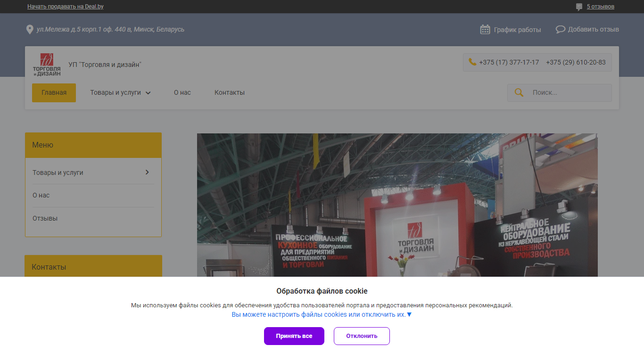Open Товары и услуги top menu item
644x362 pixels.
pyautogui.click(x=116, y=92)
